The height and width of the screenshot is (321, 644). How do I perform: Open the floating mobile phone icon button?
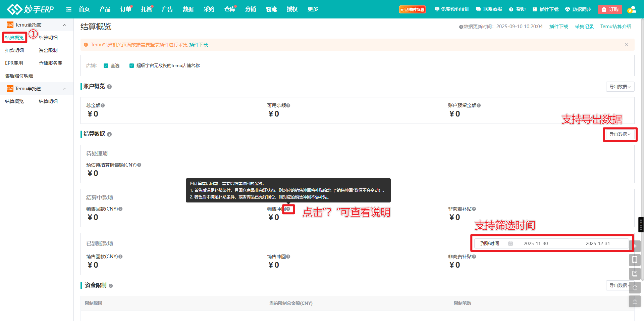pyautogui.click(x=635, y=260)
